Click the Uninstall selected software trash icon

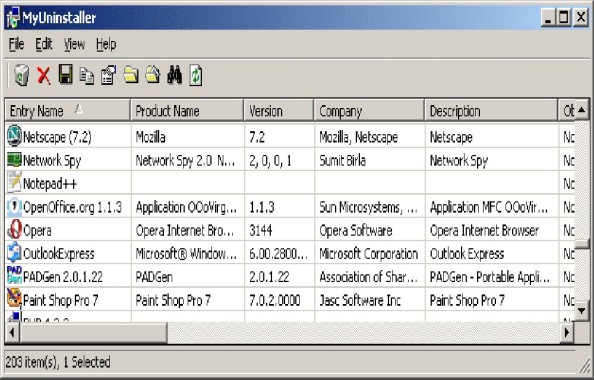pos(22,75)
